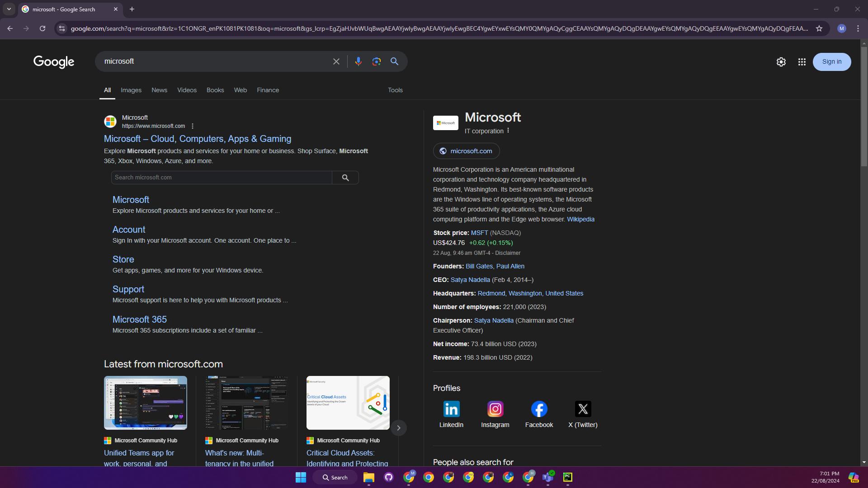Bookmark this page with the star icon
The image size is (868, 488).
(819, 28)
